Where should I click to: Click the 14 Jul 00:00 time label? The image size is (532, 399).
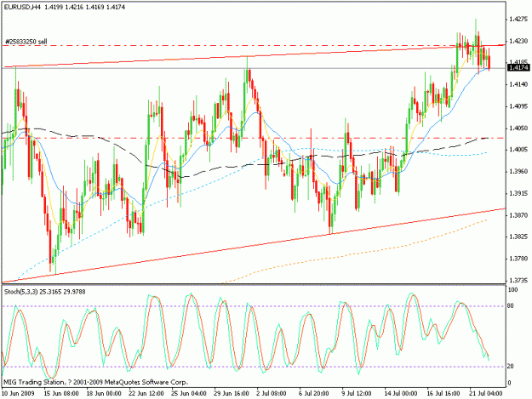pos(401,394)
